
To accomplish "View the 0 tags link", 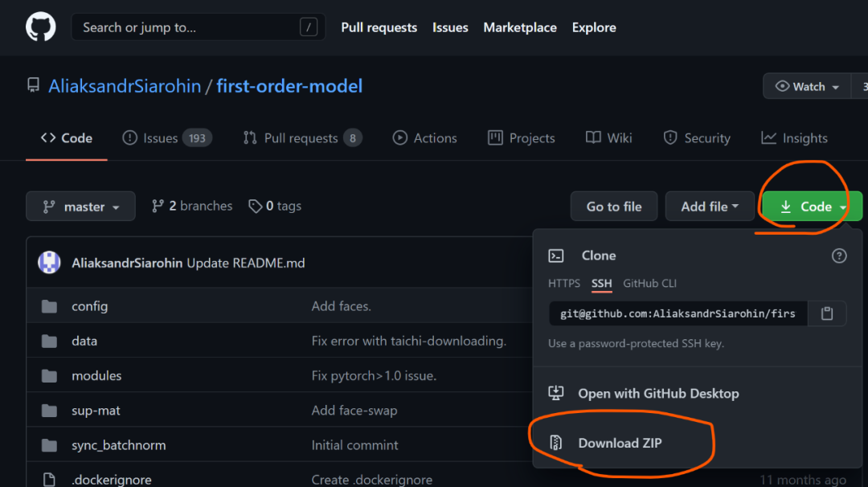I will click(x=275, y=206).
